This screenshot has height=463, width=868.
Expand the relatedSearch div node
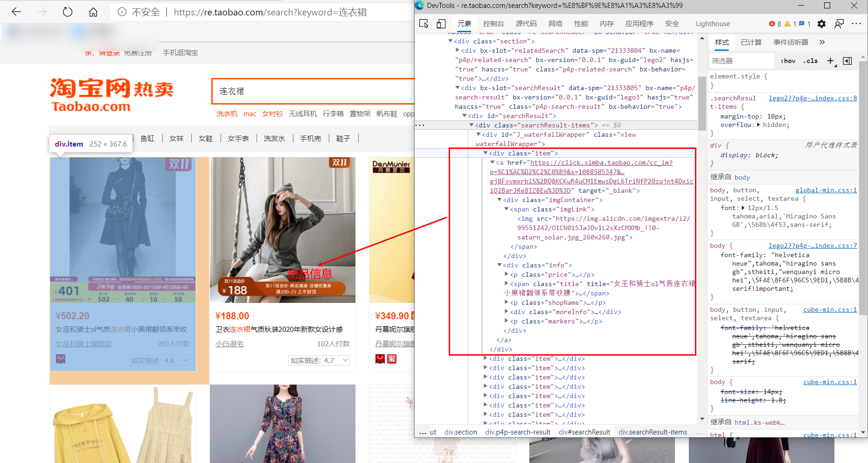click(458, 50)
